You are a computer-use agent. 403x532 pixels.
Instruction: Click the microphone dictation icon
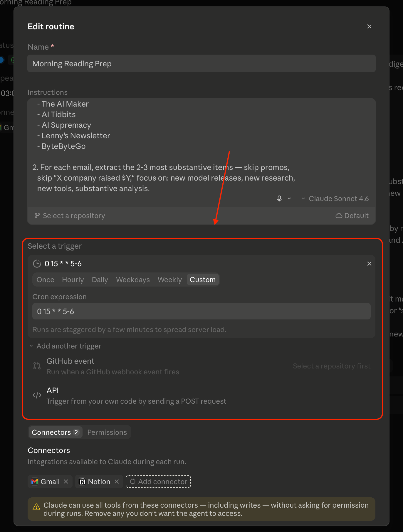[x=279, y=198]
